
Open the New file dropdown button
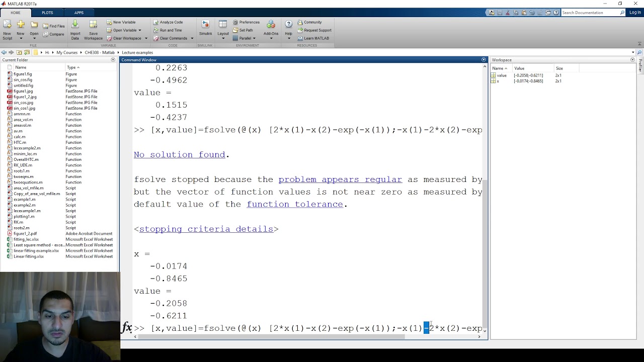[21, 38]
